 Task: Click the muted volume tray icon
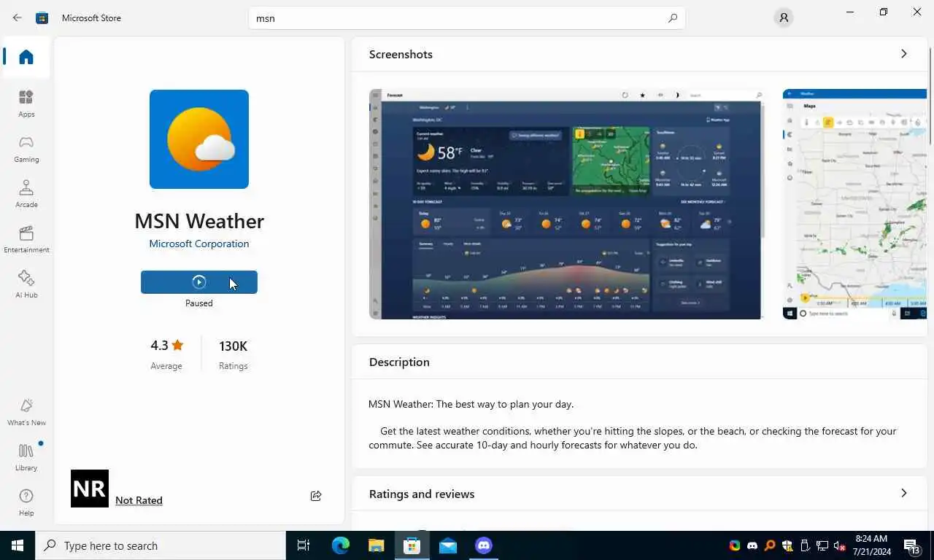(x=840, y=545)
